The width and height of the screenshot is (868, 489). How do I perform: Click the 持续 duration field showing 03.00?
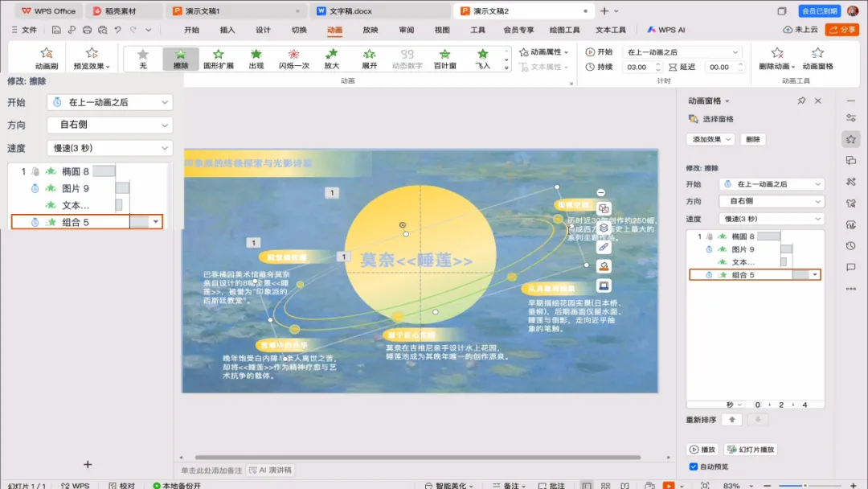click(637, 67)
